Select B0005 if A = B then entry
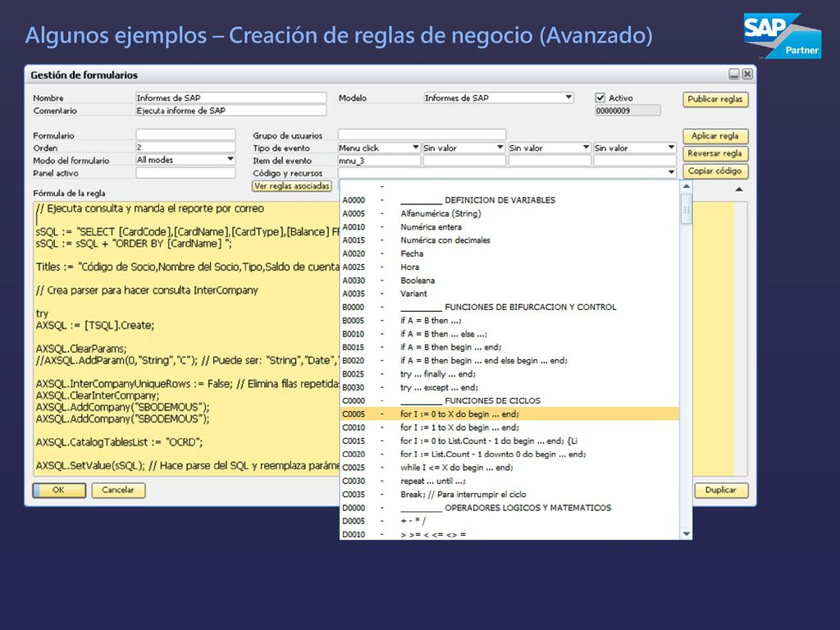This screenshot has width=840, height=630. [509, 321]
